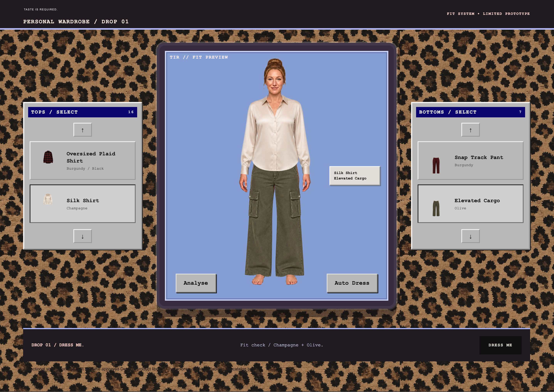Click the burgundy track pant thumbnail

436,166
